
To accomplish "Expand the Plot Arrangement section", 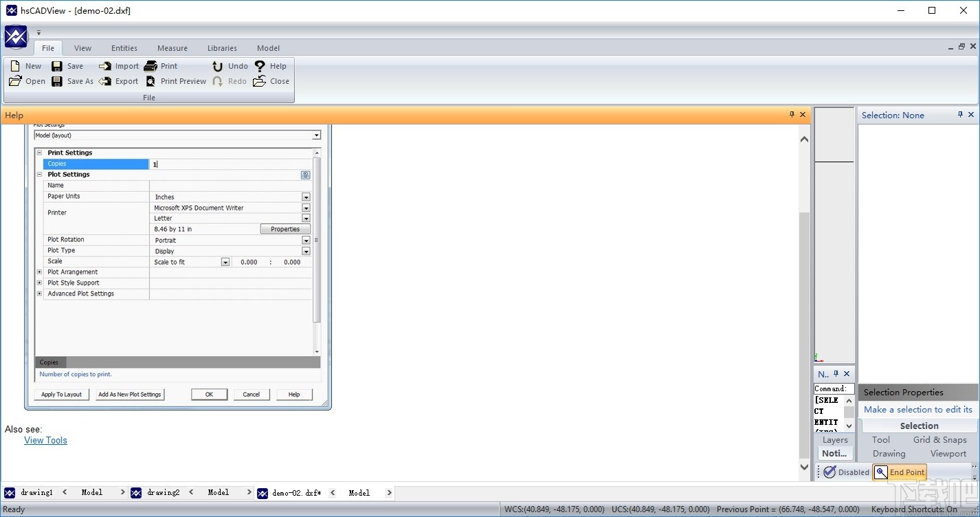I will pos(39,272).
